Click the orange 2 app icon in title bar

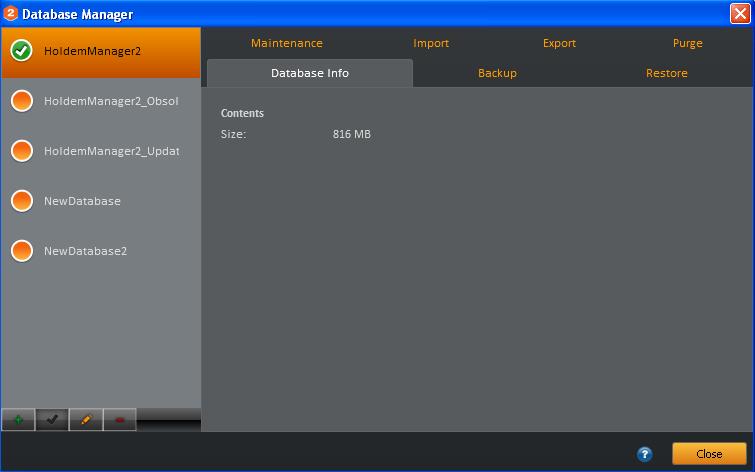coord(10,13)
